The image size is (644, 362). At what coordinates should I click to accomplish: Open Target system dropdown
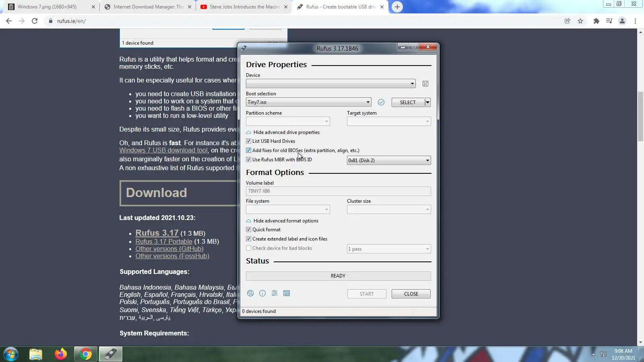pyautogui.click(x=389, y=121)
